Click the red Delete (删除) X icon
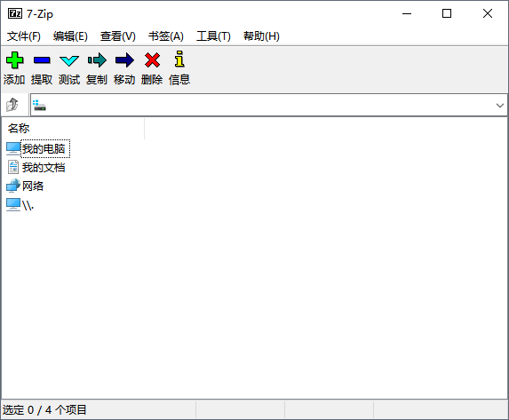 152,60
